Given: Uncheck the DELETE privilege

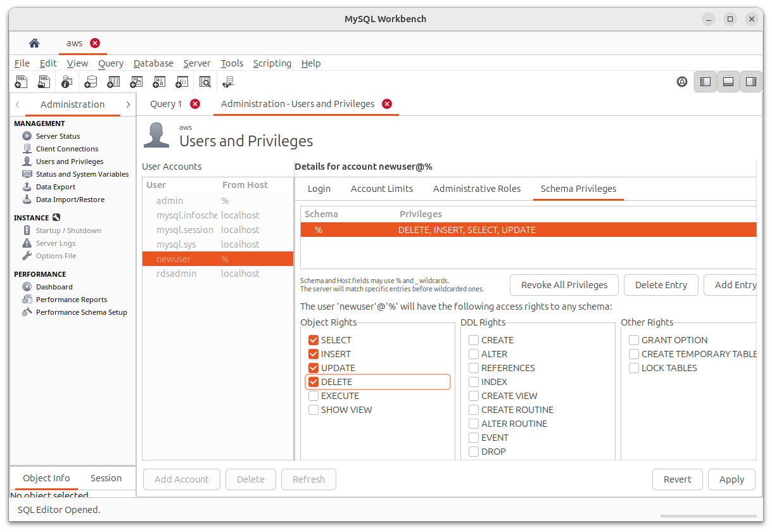Looking at the screenshot, I should point(313,382).
